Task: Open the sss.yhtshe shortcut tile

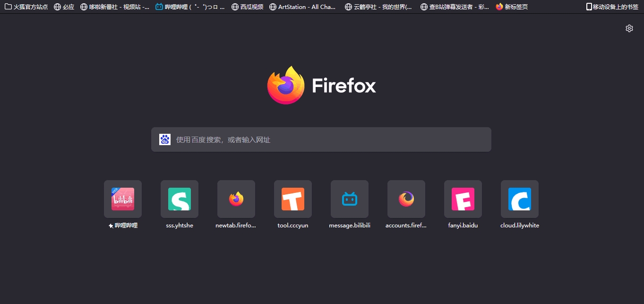Action: tap(180, 199)
